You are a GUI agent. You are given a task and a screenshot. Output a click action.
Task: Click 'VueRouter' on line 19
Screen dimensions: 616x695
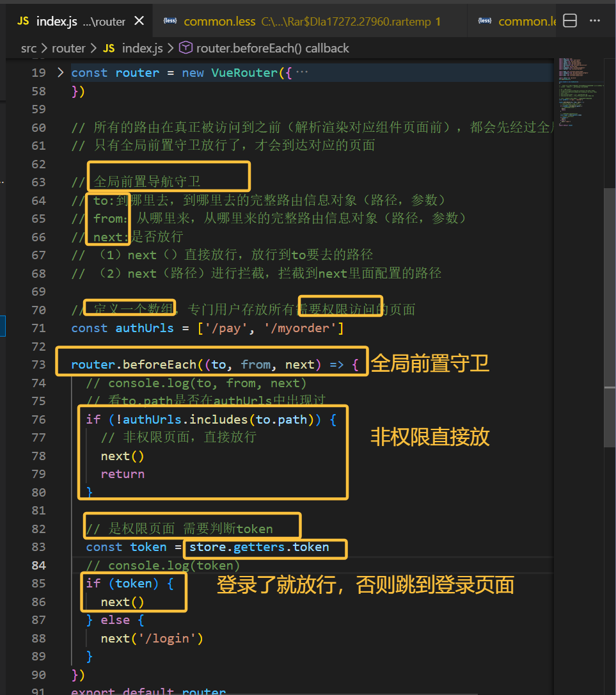coord(244,72)
